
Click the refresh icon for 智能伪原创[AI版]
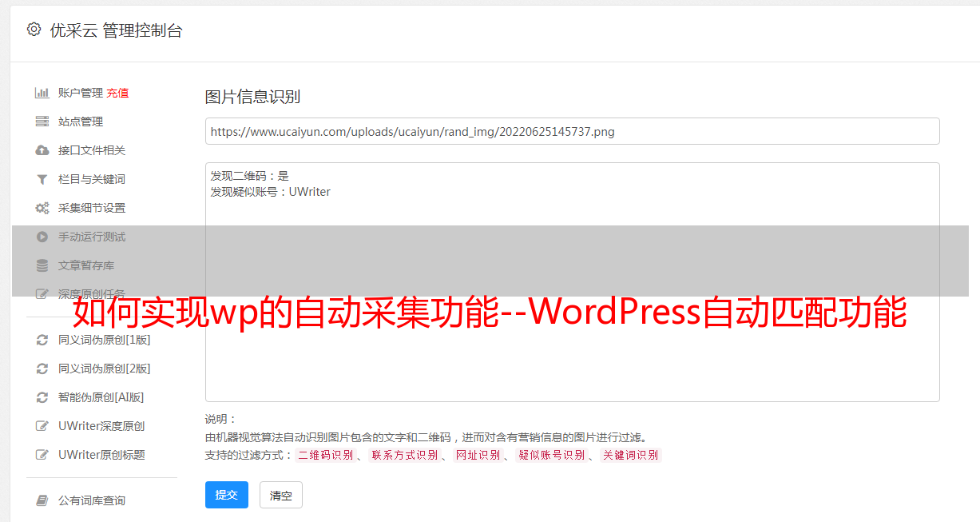[42, 397]
